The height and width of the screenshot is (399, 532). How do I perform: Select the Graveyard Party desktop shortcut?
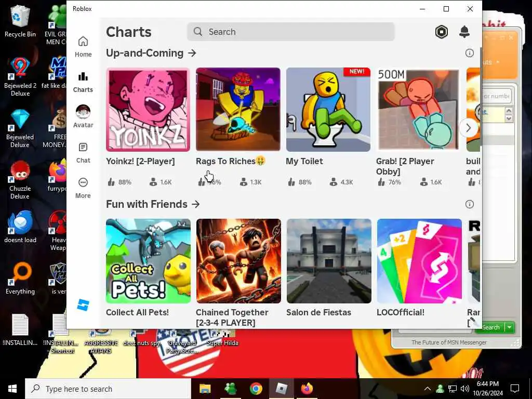pyautogui.click(x=182, y=342)
